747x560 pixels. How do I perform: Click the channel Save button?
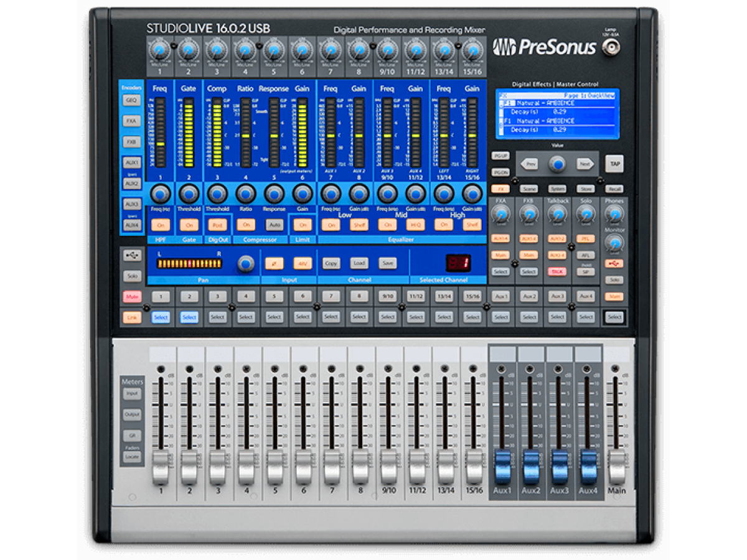[x=387, y=263]
